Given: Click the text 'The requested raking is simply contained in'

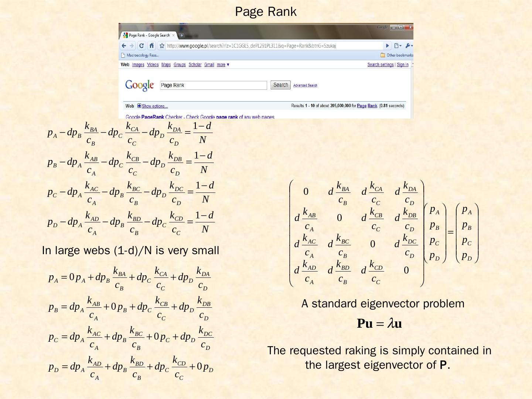Looking at the screenshot, I should [379, 351].
